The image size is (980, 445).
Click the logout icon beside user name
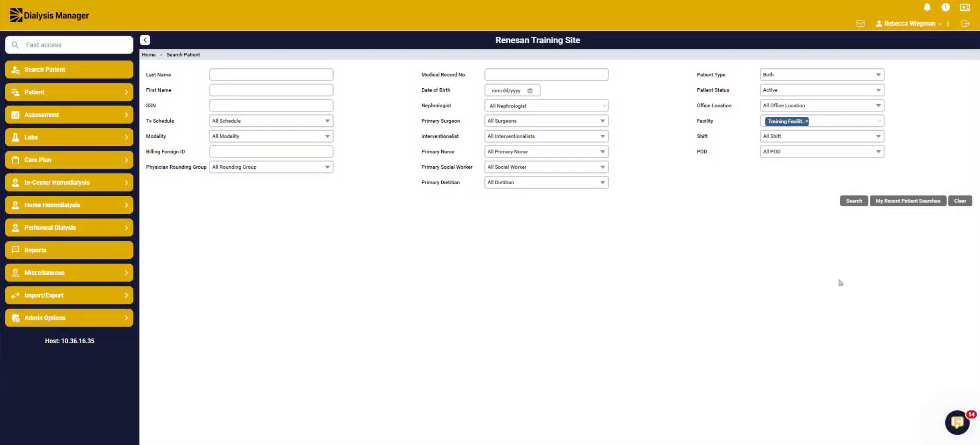pos(965,24)
